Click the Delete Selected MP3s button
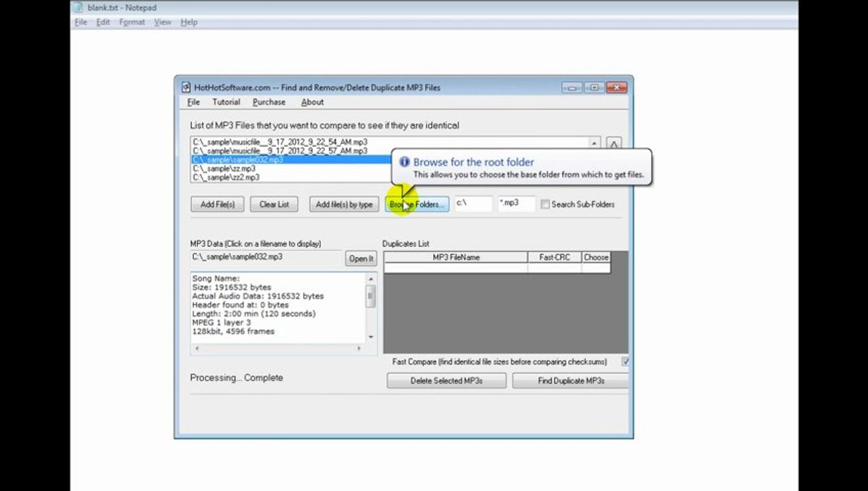Viewport: 868px width, 491px height. [x=446, y=381]
